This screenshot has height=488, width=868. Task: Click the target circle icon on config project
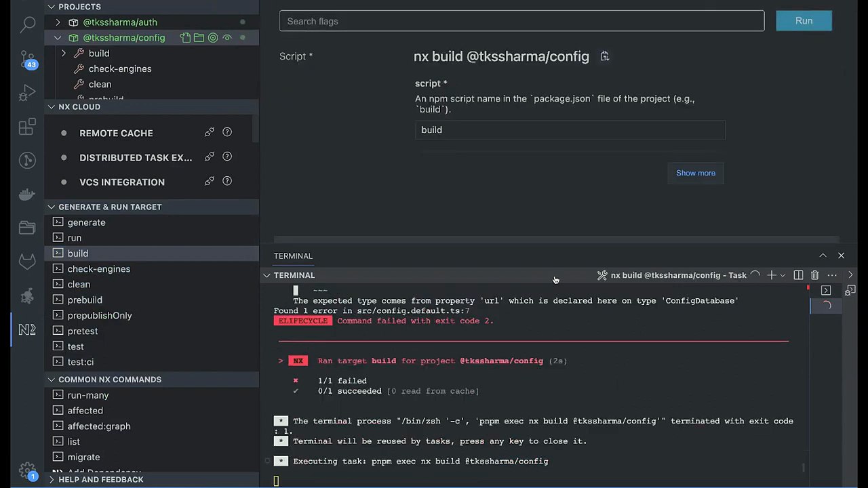(x=213, y=38)
